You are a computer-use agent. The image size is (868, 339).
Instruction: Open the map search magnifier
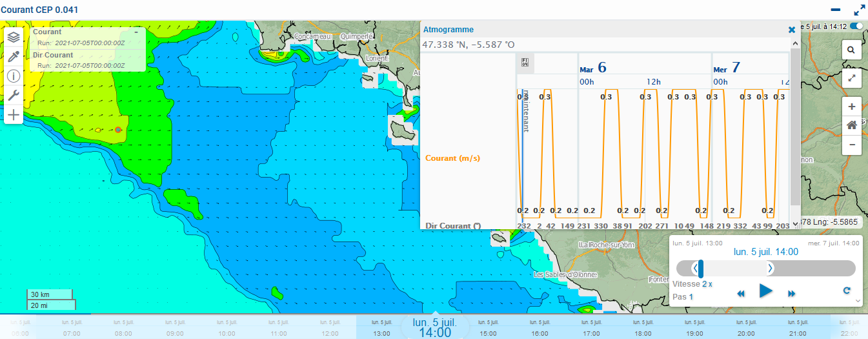point(852,50)
